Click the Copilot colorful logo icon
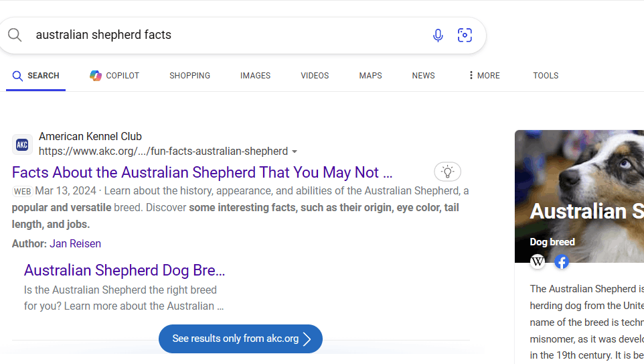644x364 pixels. tap(96, 76)
